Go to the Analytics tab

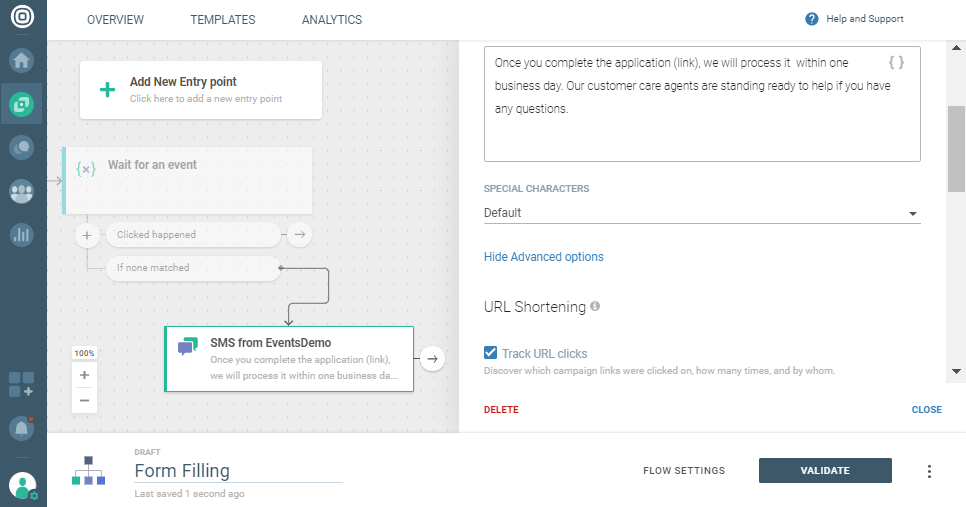click(331, 20)
